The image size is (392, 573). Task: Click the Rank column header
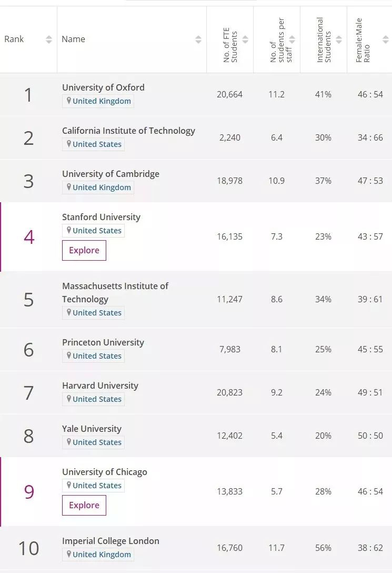tap(14, 39)
